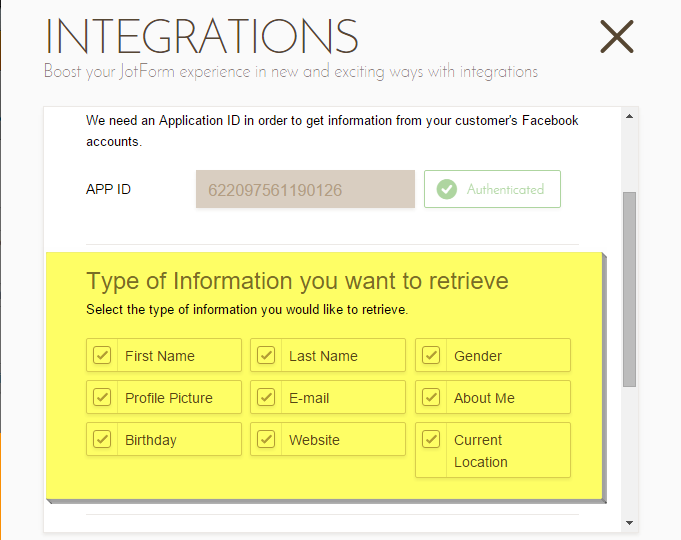Disable the Website checkbox
Screen dimensions: 681x540
(x=266, y=439)
